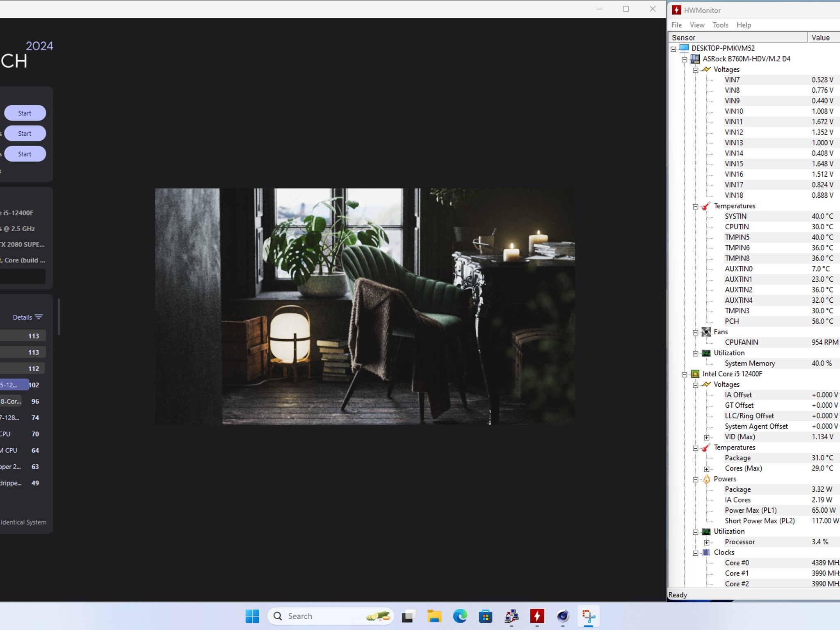The image size is (840, 630).
Task: Open Snipping Tool taskbar icon
Action: pyautogui.click(x=589, y=616)
